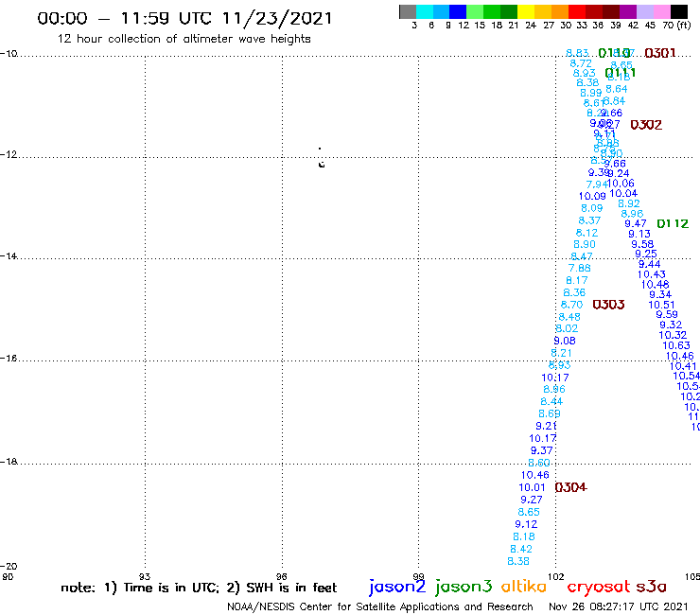This screenshot has height=615, width=700.
Task: Click the 8.72 wave height reading
Action: [x=581, y=63]
